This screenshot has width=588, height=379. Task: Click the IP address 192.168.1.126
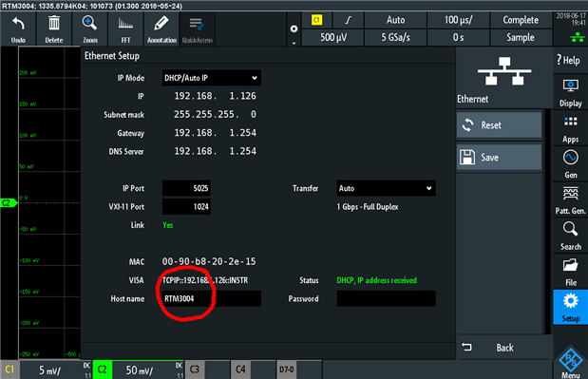(216, 96)
